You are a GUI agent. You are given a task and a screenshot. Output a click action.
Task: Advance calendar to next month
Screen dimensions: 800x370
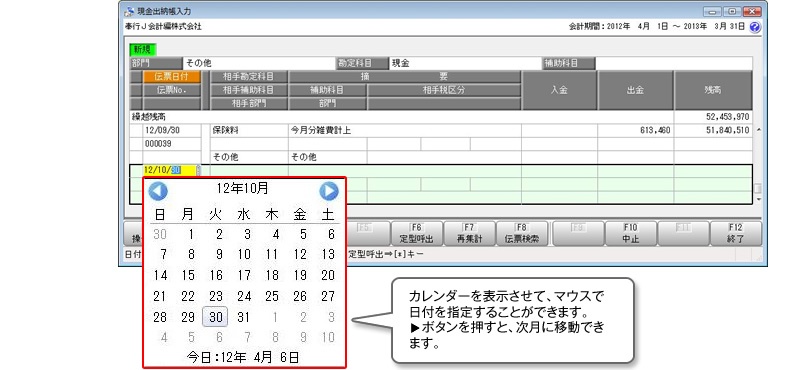point(329,191)
